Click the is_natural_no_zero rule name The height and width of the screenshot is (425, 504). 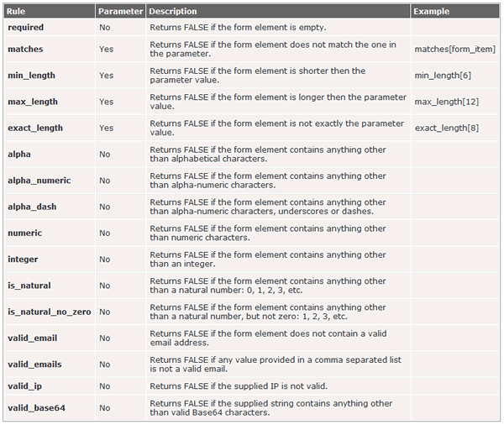(x=50, y=312)
